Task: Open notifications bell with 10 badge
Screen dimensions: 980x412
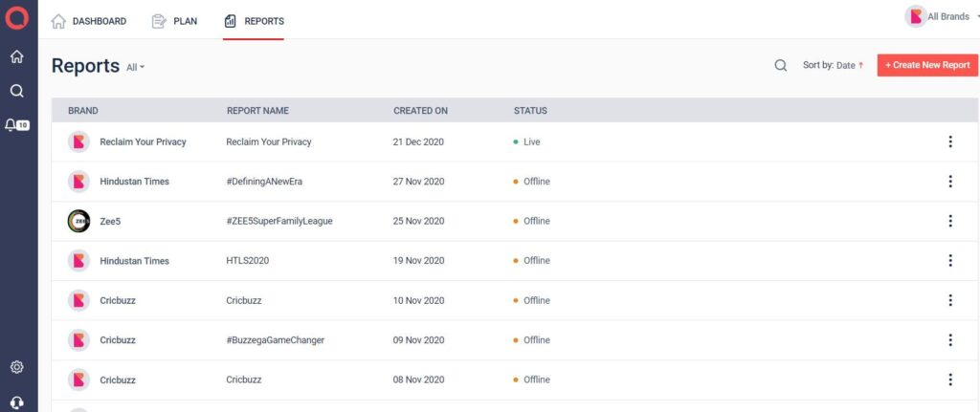Action: click(x=16, y=125)
